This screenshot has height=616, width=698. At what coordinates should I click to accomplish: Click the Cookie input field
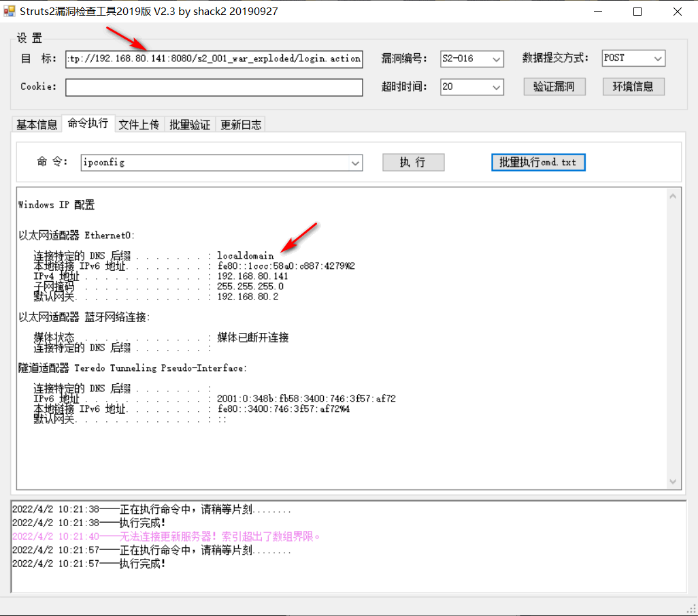[214, 87]
